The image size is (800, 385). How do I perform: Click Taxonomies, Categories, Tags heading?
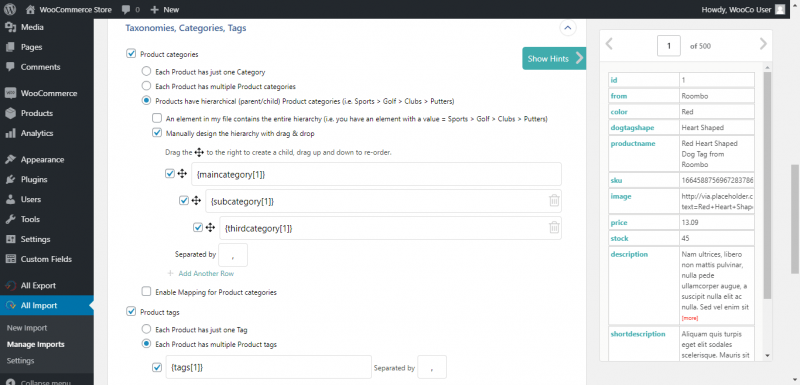point(186,28)
